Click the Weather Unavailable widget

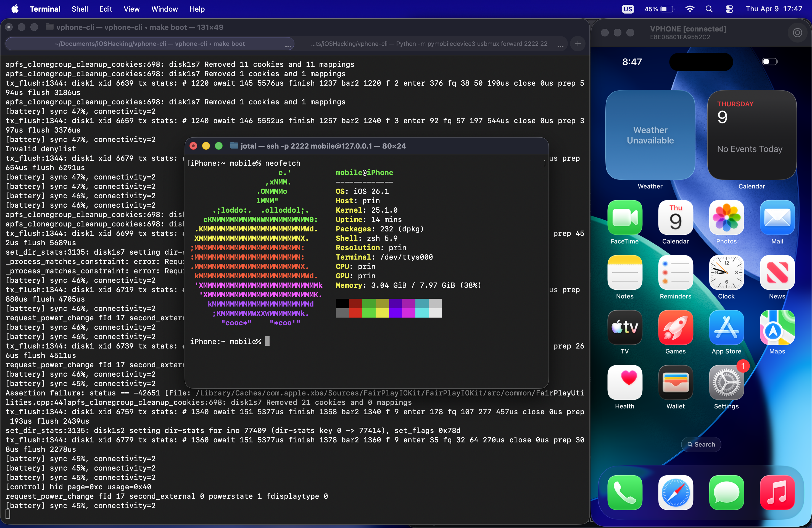tap(650, 135)
